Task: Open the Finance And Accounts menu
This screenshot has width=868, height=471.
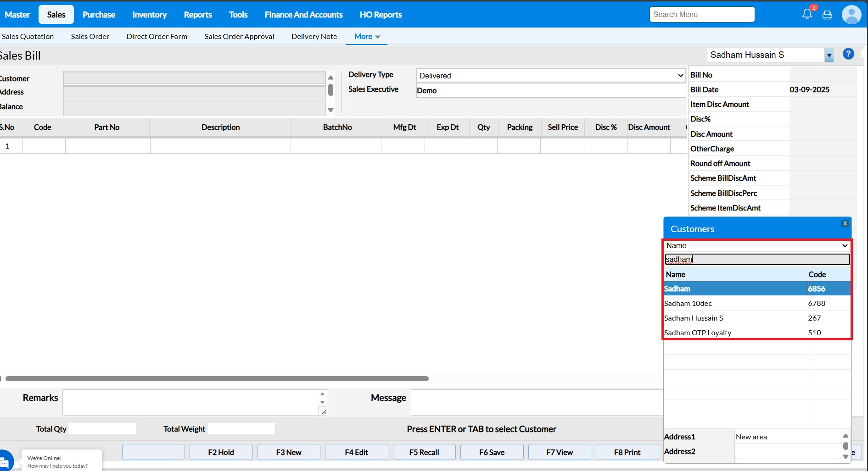Action: click(x=303, y=15)
